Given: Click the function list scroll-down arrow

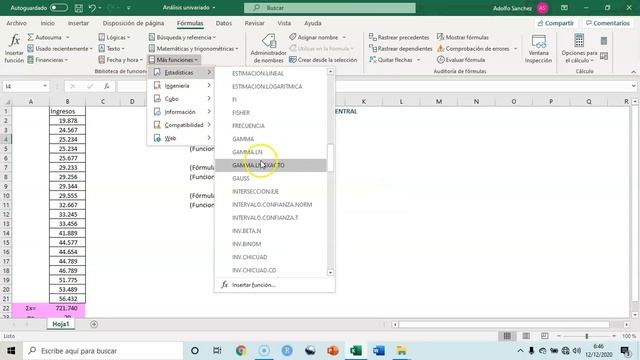Looking at the screenshot, I should pyautogui.click(x=330, y=272).
